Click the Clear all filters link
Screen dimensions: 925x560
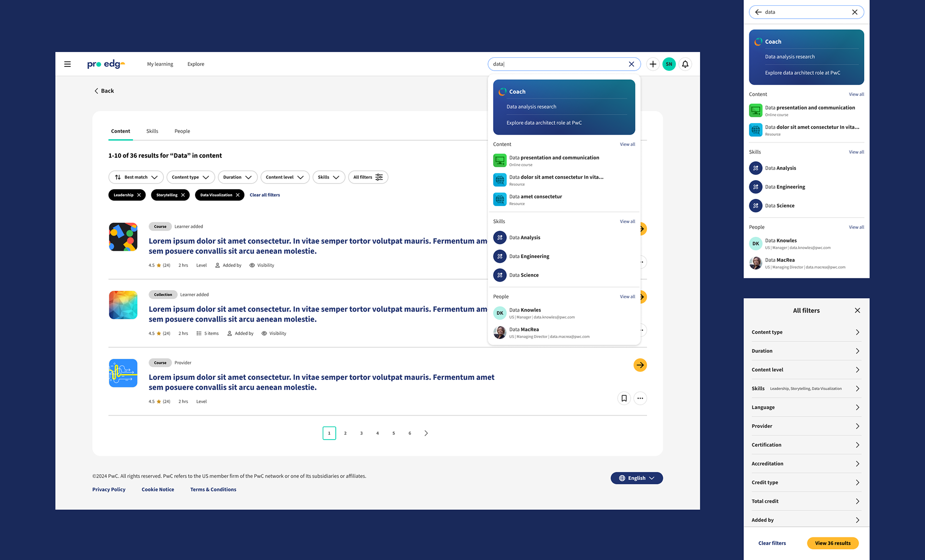264,195
